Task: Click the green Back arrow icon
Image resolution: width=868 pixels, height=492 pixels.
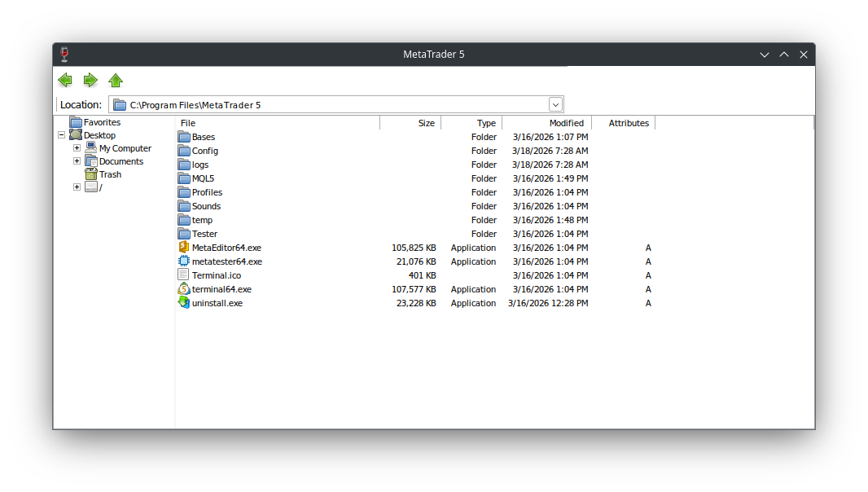Action: tap(65, 80)
